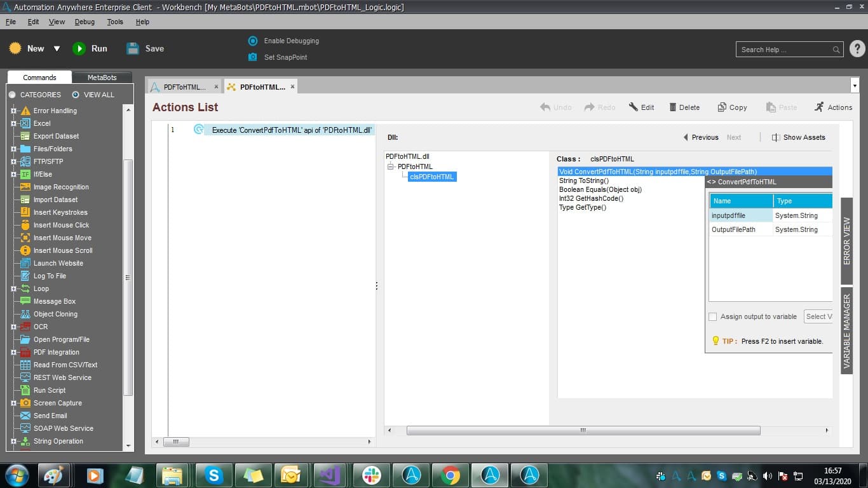
Task: Open the Edit menu
Action: (33, 22)
